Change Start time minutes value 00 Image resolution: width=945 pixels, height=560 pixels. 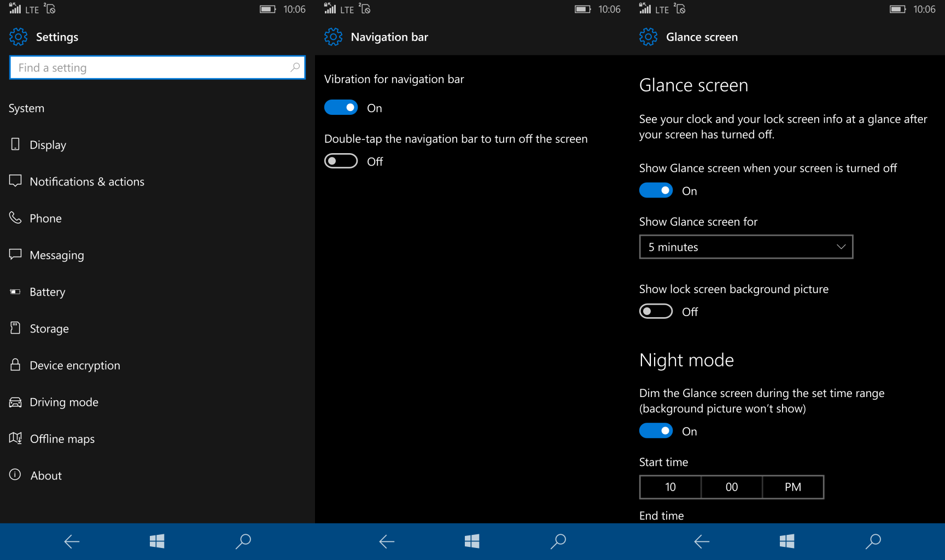pos(732,487)
